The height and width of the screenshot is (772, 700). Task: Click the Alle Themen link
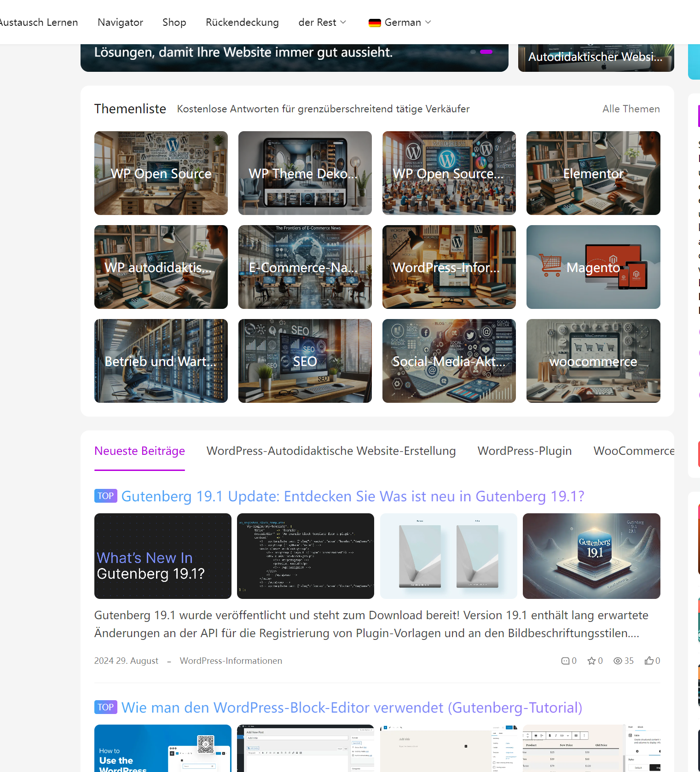[631, 109]
